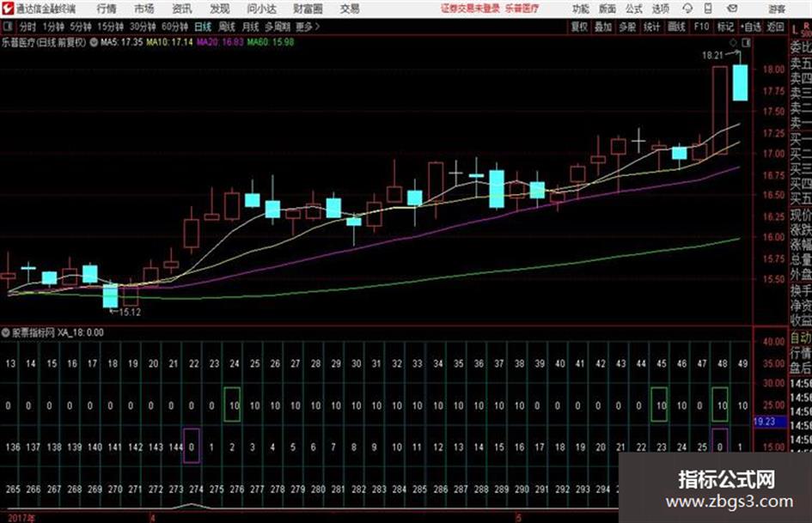
Task: Open the message envelope icon
Action: coord(732,9)
